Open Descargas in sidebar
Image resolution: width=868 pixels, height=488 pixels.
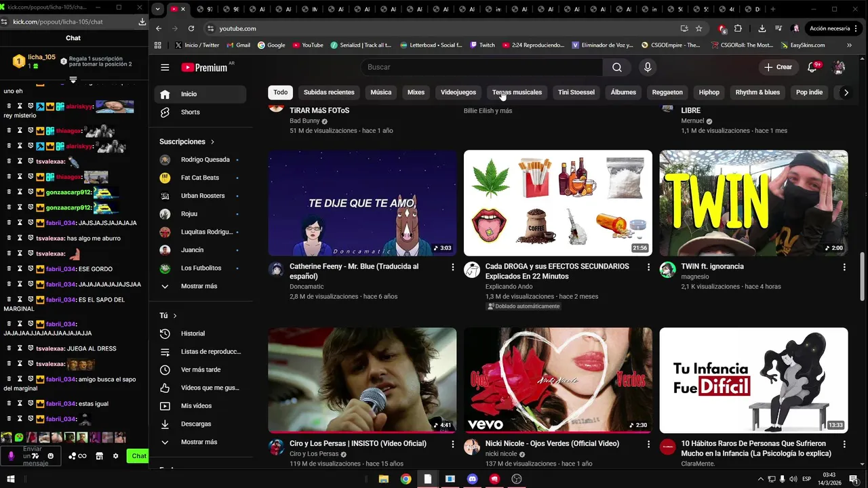(x=201, y=424)
